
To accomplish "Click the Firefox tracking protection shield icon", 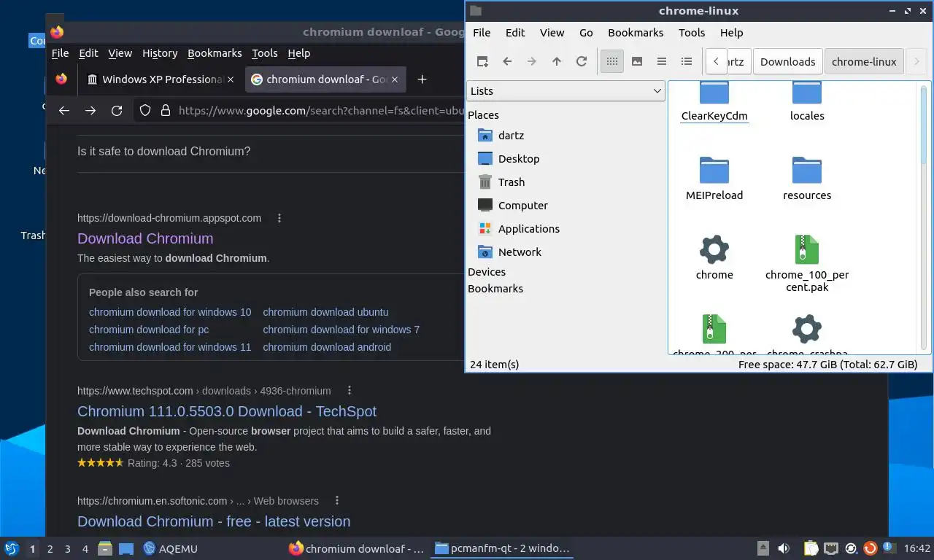I will pos(145,110).
